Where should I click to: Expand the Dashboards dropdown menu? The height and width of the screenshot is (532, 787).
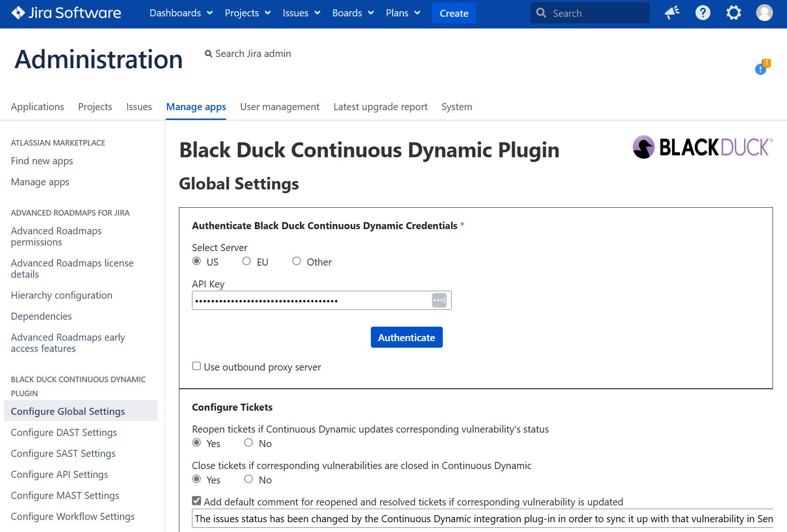181,13
